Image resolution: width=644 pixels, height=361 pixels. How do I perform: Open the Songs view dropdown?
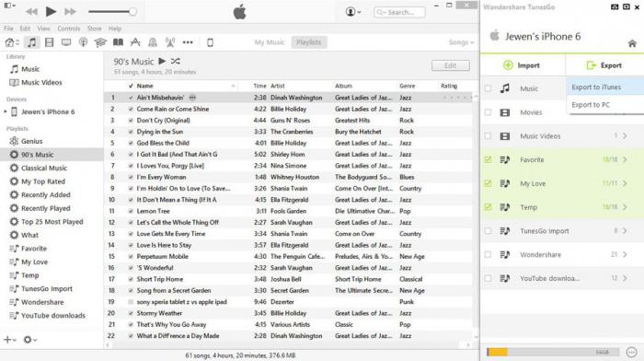click(461, 42)
